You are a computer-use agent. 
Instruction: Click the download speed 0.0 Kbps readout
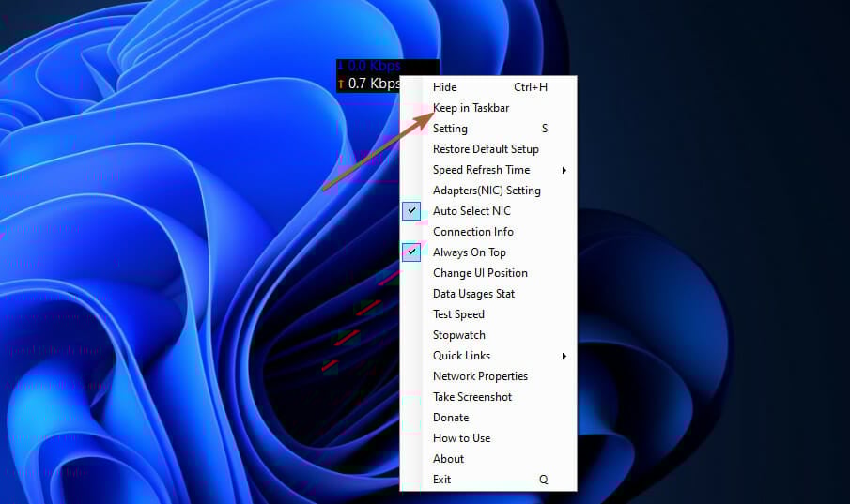coord(374,66)
